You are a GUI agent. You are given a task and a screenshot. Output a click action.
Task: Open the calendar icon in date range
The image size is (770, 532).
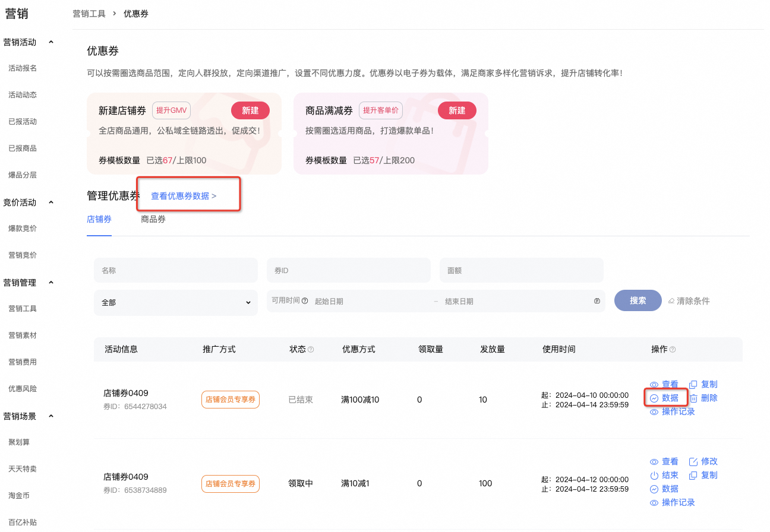point(597,302)
